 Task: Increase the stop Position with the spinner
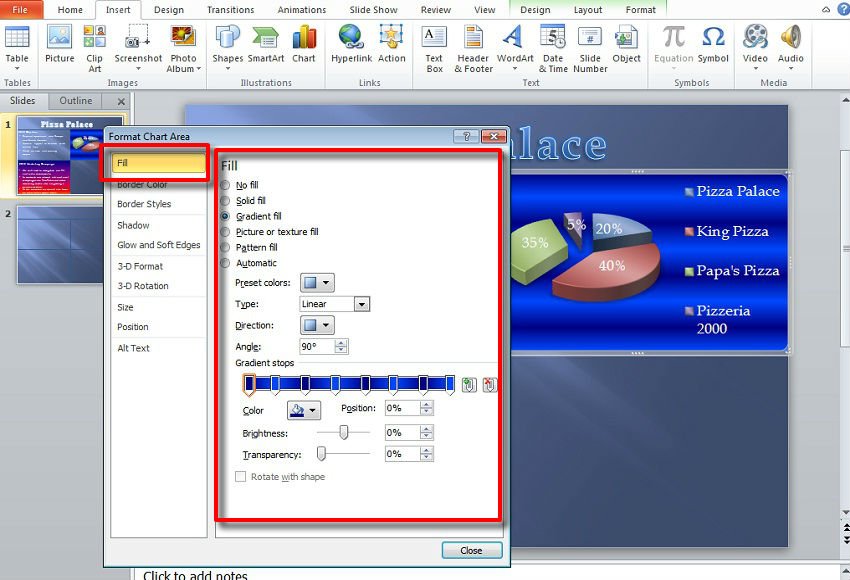pyautogui.click(x=427, y=404)
